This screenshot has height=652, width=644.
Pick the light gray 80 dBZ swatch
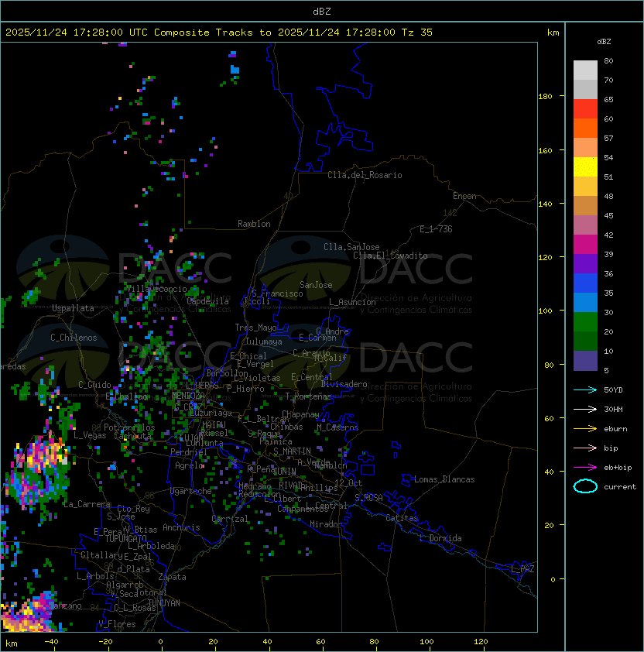[585, 70]
